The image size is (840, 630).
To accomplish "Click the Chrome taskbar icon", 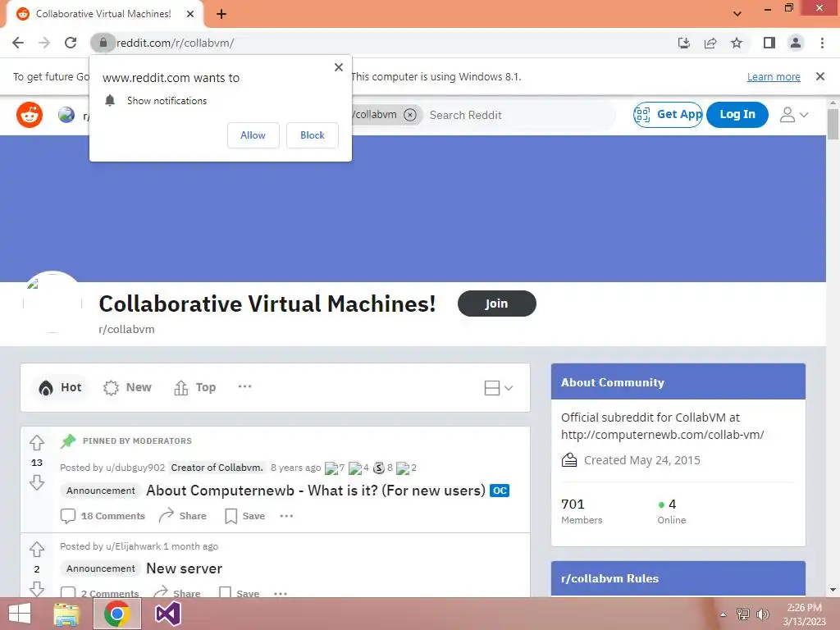I will (x=117, y=614).
